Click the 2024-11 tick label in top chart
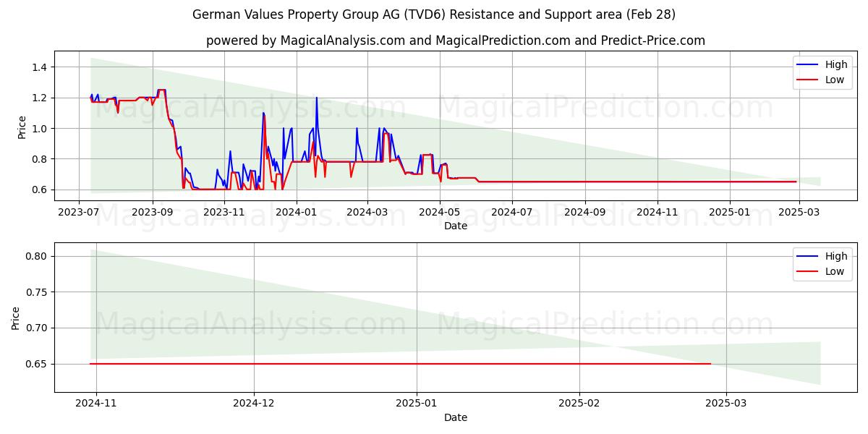 point(658,212)
